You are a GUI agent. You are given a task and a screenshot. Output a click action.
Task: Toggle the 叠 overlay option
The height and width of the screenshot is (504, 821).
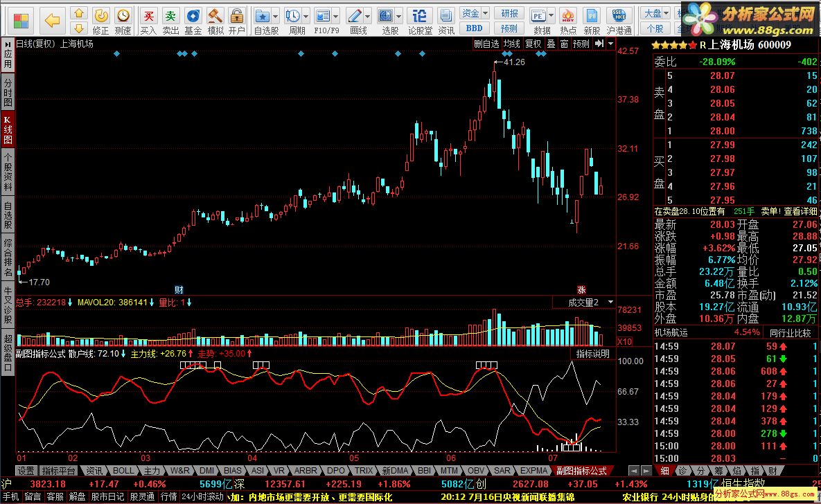pos(551,44)
